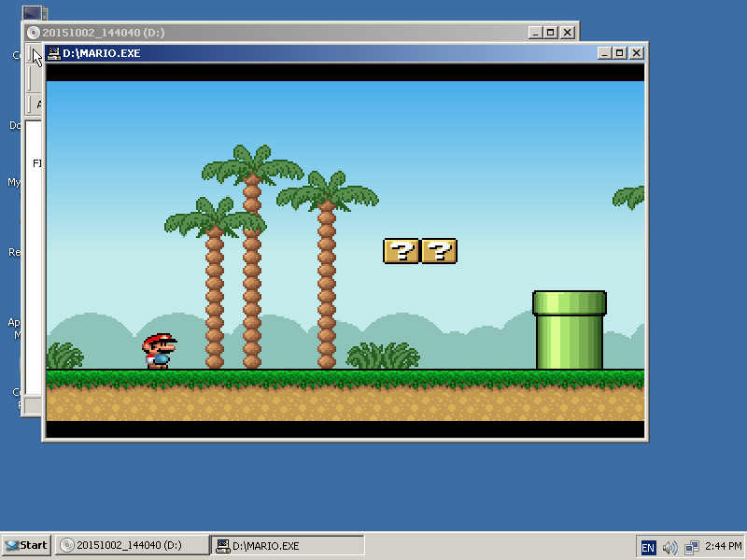Click the left question mark block
Image resolution: width=747 pixels, height=560 pixels.
click(402, 251)
